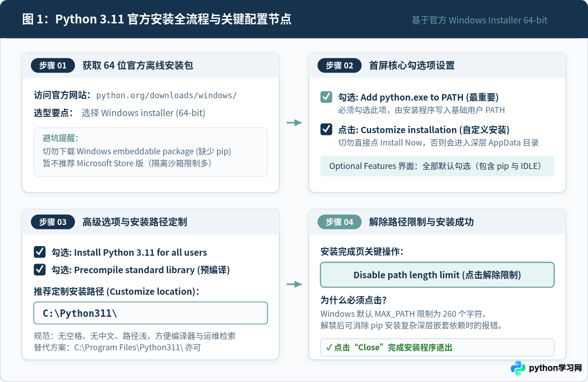The image size is (588, 382).
Task: Click the line about Windows embeddable package
Action: point(137,151)
